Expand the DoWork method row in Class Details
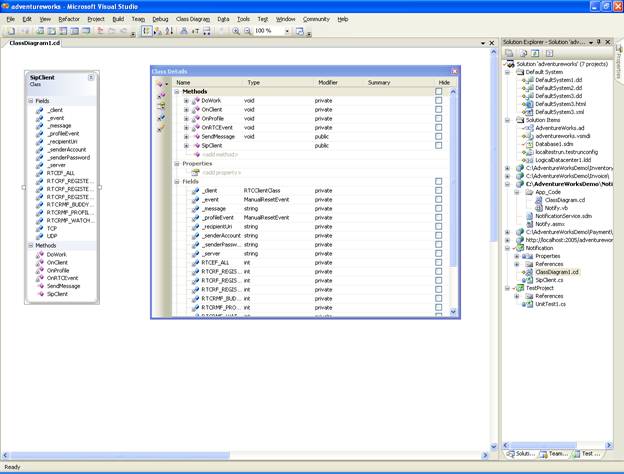The height and width of the screenshot is (474, 624). (186, 101)
